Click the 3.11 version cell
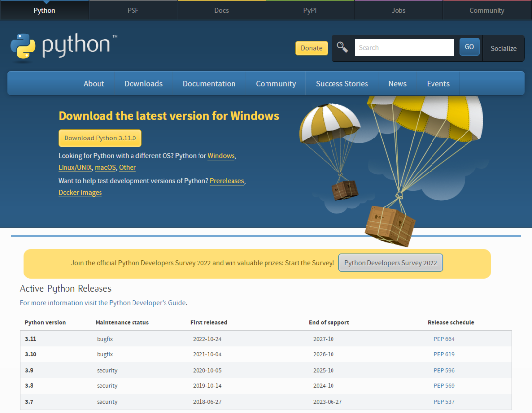This screenshot has width=532, height=413. point(31,339)
